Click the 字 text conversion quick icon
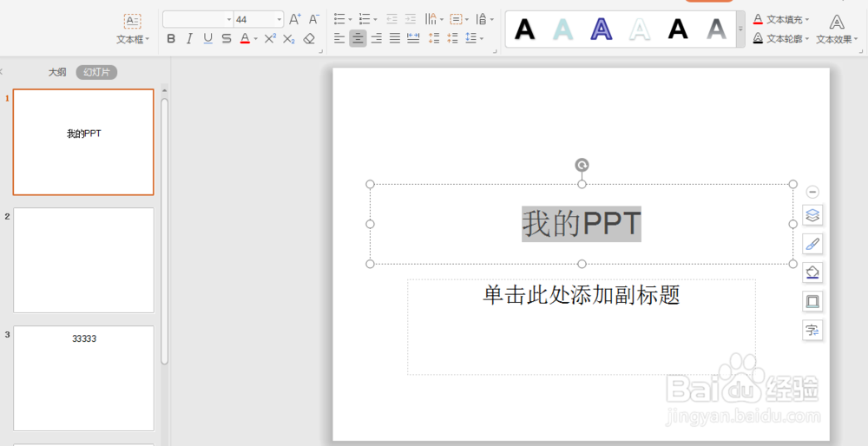Image resolution: width=868 pixels, height=446 pixels. (812, 331)
